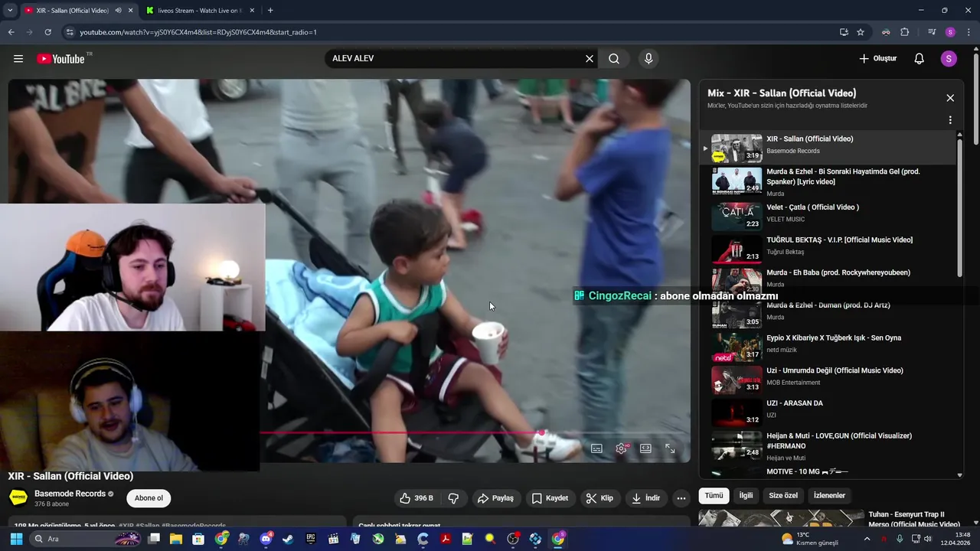Open the site info icon in address bar

pos(70,32)
